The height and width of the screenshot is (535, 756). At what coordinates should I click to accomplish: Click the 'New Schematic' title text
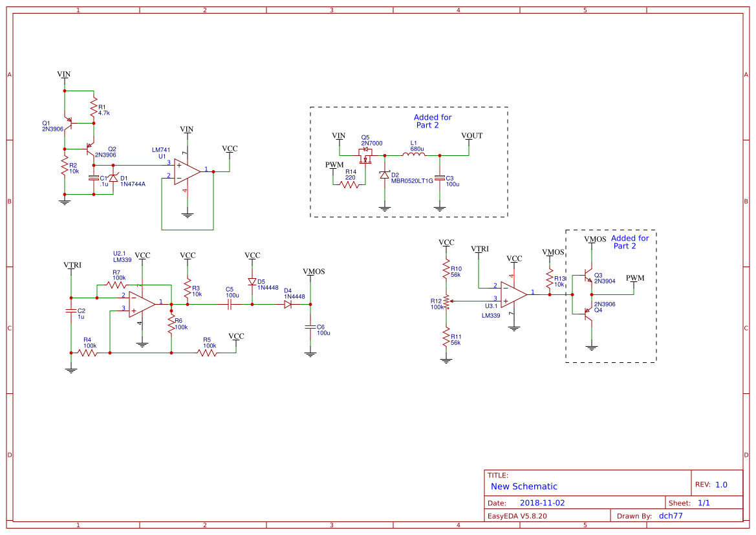click(x=524, y=486)
